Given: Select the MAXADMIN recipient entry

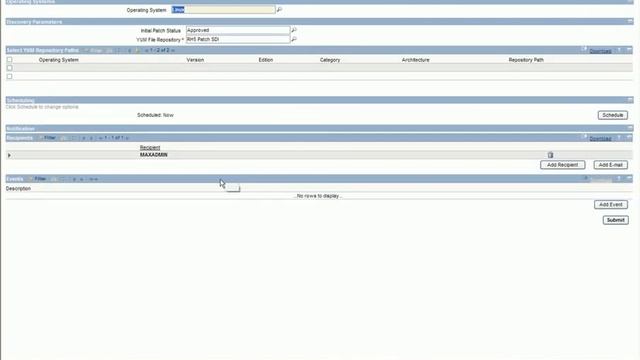Looking at the screenshot, I should (153, 155).
